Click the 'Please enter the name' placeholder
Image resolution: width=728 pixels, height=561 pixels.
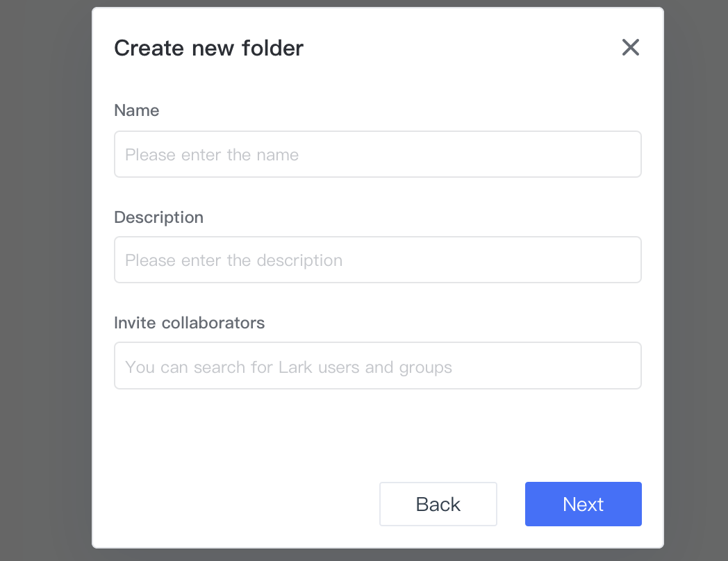(212, 155)
